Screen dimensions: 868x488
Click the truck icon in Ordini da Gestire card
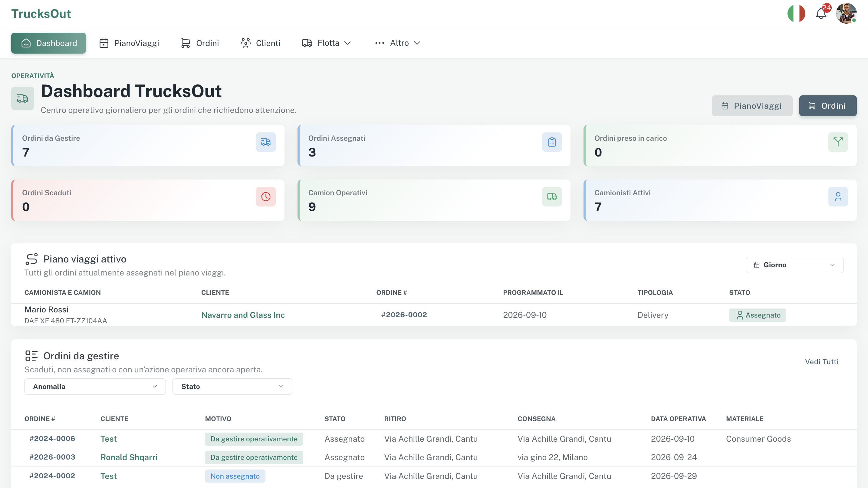click(x=265, y=142)
